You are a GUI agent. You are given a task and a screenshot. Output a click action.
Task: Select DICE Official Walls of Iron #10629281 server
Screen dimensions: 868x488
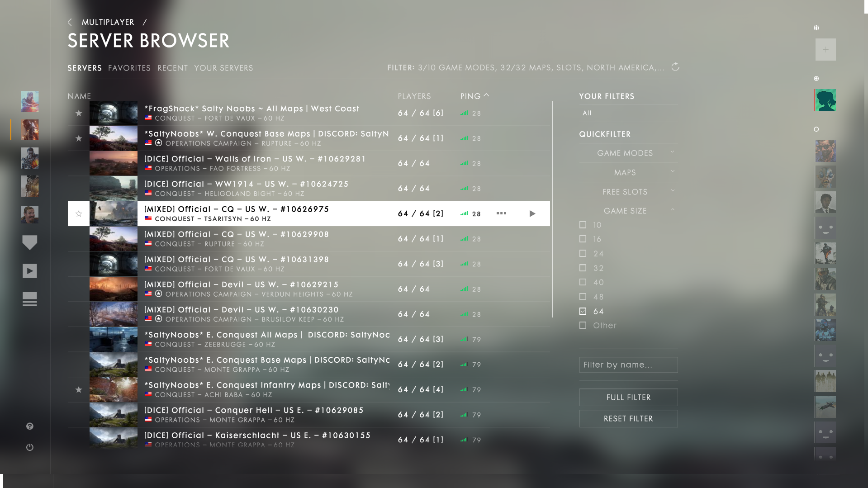pos(308,163)
